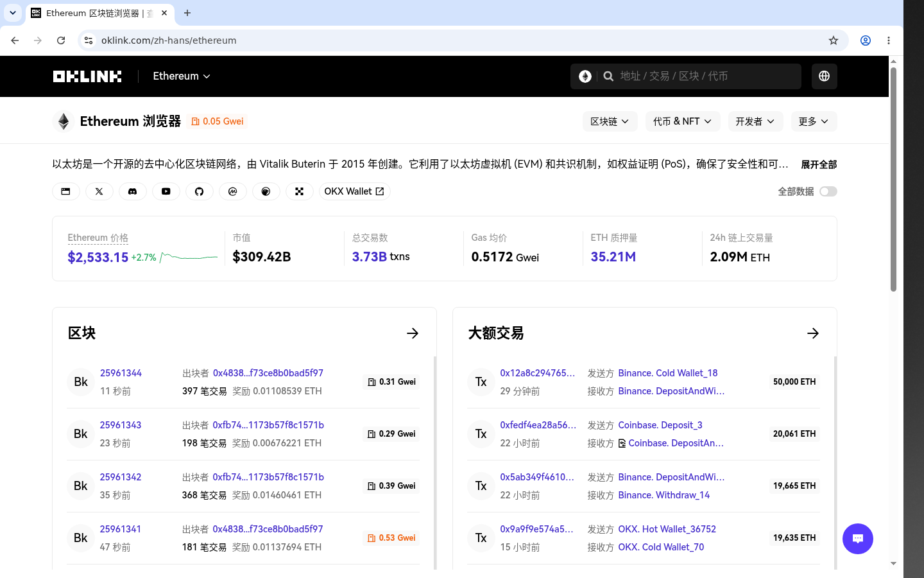Expand the Ethereum network dropdown in header
Viewport: 924px width, 578px height.
pyautogui.click(x=182, y=76)
